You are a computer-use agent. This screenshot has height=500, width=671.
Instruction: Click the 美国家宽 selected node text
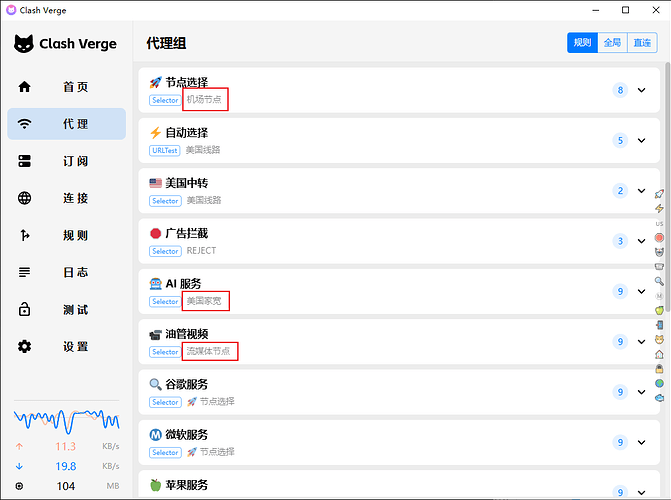(204, 301)
